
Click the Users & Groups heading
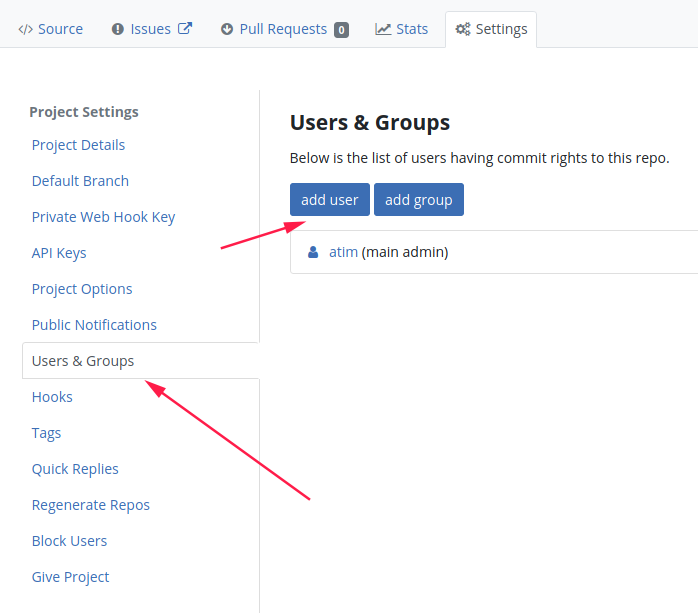coord(370,123)
